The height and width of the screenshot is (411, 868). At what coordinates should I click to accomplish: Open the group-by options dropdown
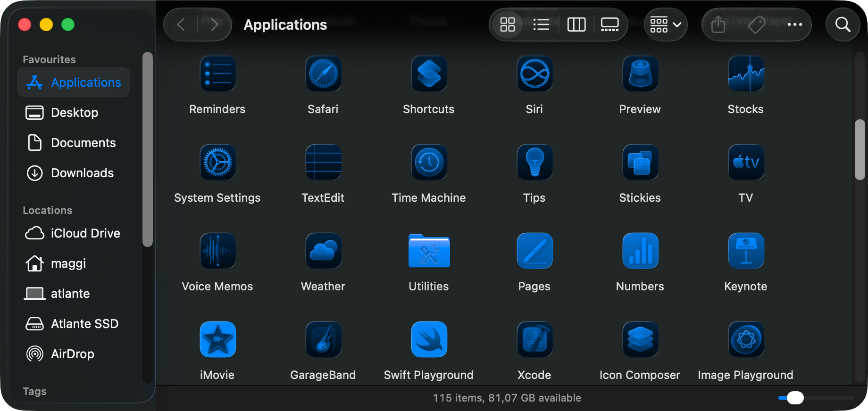pos(666,25)
